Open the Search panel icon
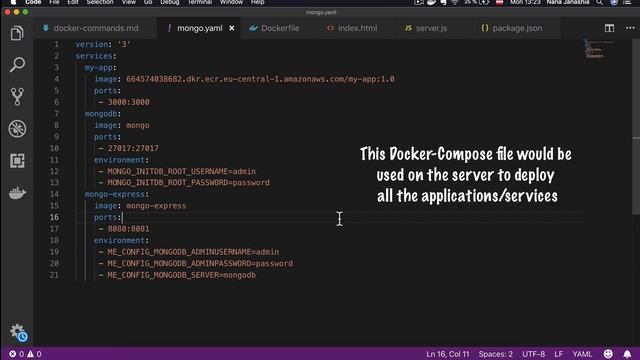 point(17,64)
